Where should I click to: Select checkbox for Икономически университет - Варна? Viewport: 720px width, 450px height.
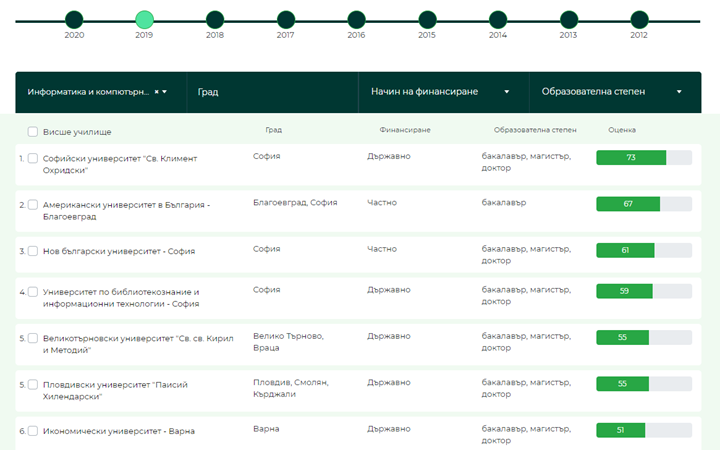coord(33,431)
